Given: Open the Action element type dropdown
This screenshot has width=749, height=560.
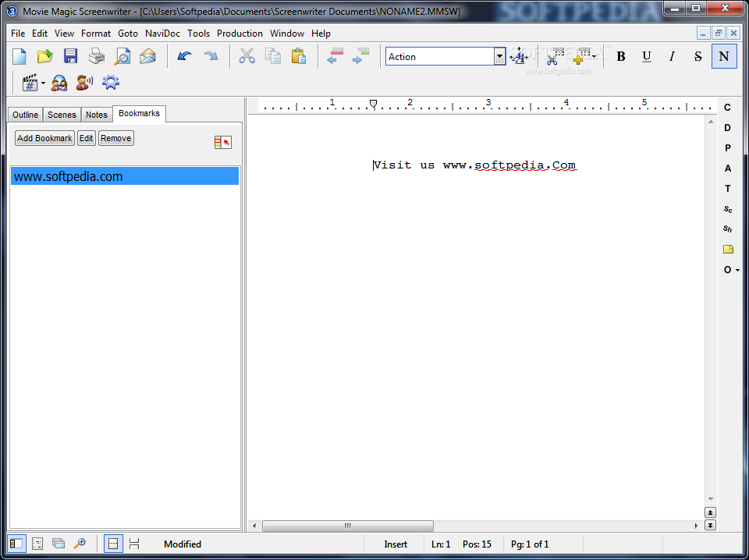Looking at the screenshot, I should click(x=499, y=56).
